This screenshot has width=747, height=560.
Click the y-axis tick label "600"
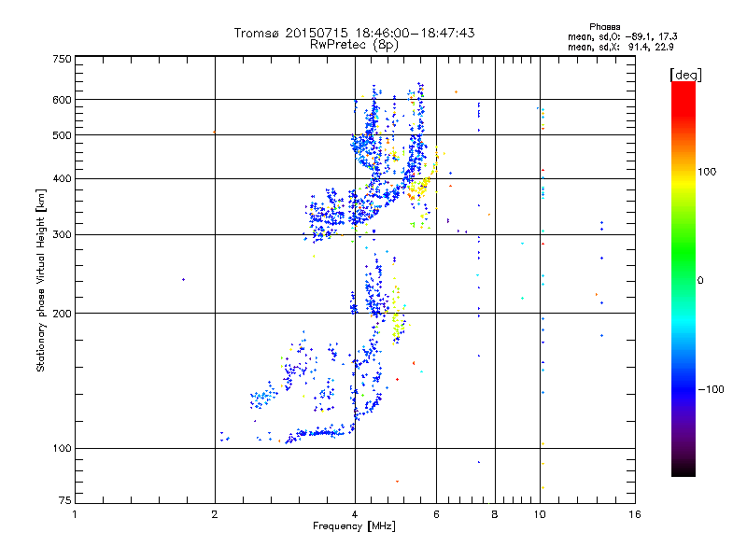click(63, 100)
